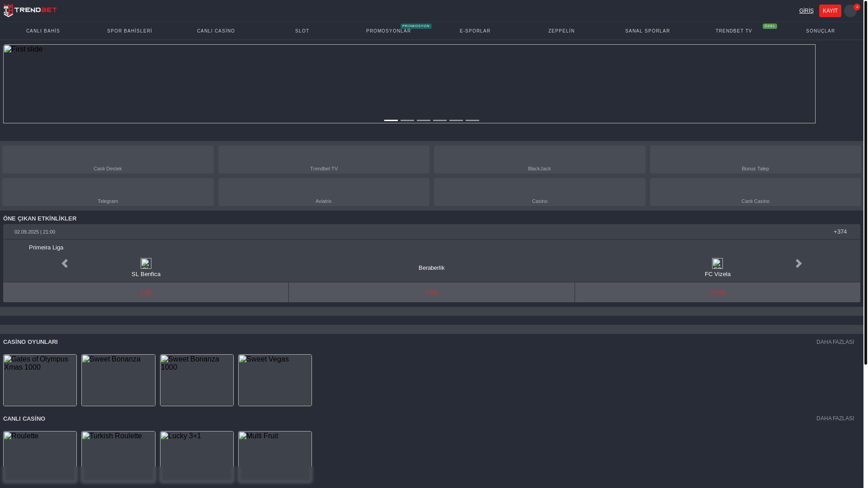The height and width of the screenshot is (488, 868).
Task: Select the Beraberlik draw odds
Action: [x=432, y=292]
